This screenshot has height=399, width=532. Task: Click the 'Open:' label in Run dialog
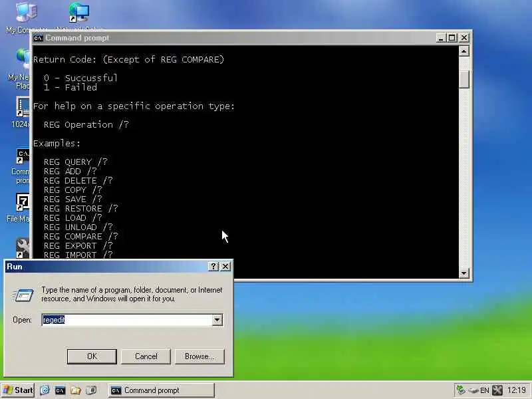pos(22,320)
